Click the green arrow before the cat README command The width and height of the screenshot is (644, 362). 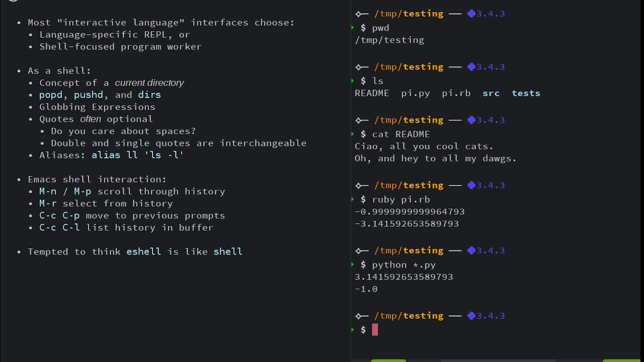pyautogui.click(x=352, y=134)
